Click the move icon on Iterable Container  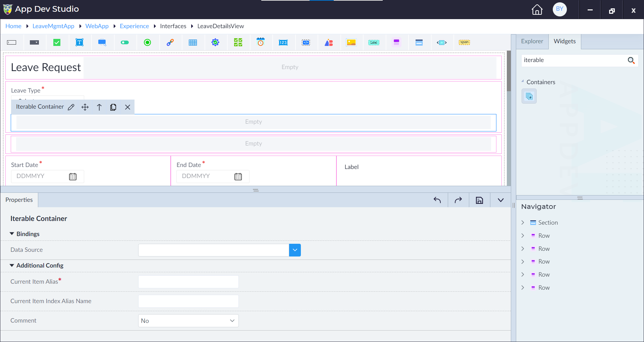[85, 107]
